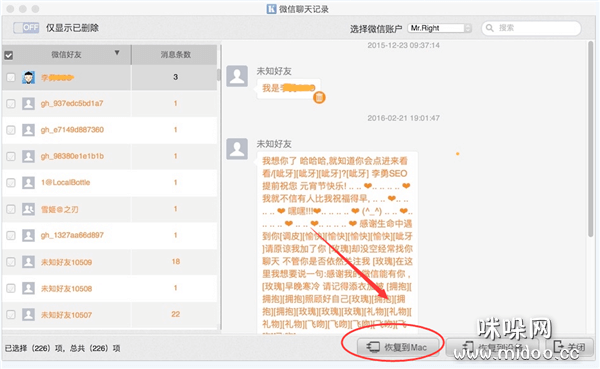600x369 pixels.
Task: Select the gh_98380e1e1b1b contact name
Action: (x=72, y=156)
